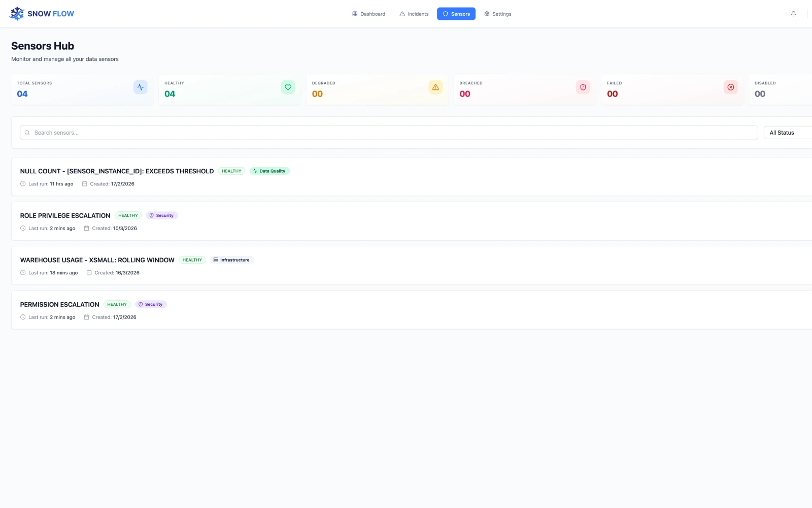Click the Degraded warning triangle icon
Viewport: 812px width, 508px height.
435,87
